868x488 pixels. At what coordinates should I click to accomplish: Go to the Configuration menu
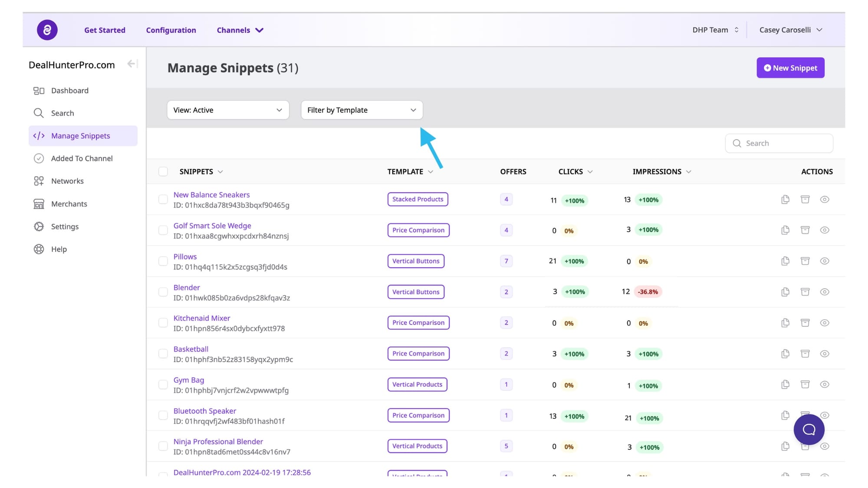pos(171,30)
